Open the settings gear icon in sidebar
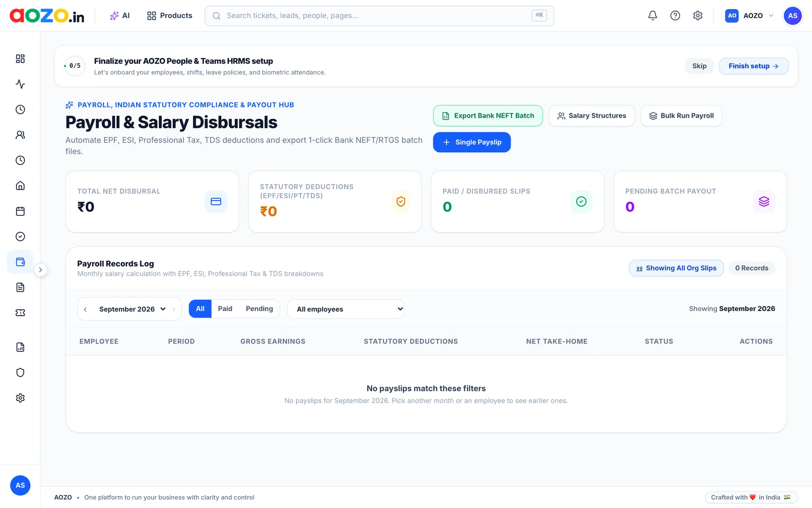This screenshot has height=508, width=812. click(x=20, y=398)
